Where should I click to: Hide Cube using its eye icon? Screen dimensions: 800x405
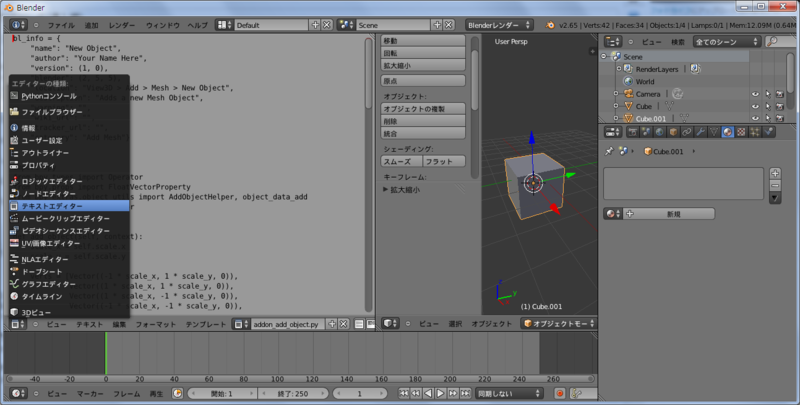(x=755, y=106)
